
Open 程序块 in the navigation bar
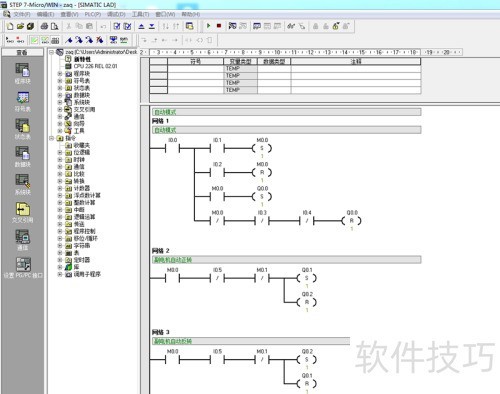22,73
